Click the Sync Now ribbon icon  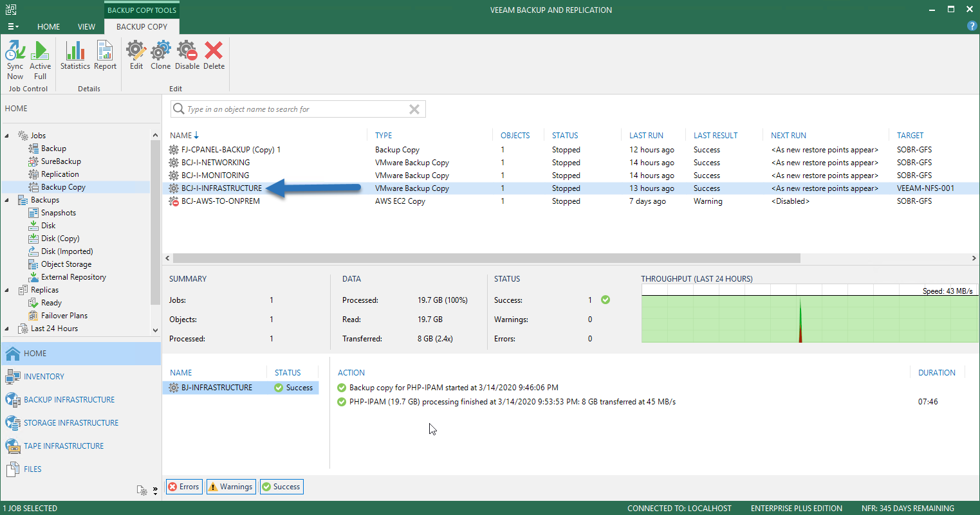15,59
